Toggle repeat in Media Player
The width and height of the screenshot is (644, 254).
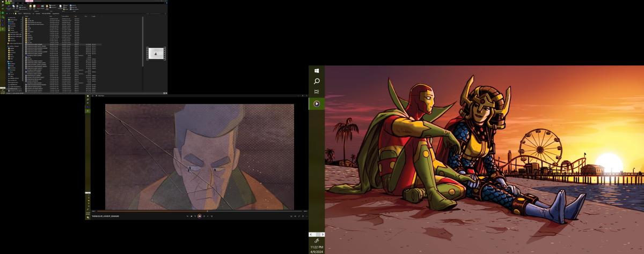click(211, 216)
